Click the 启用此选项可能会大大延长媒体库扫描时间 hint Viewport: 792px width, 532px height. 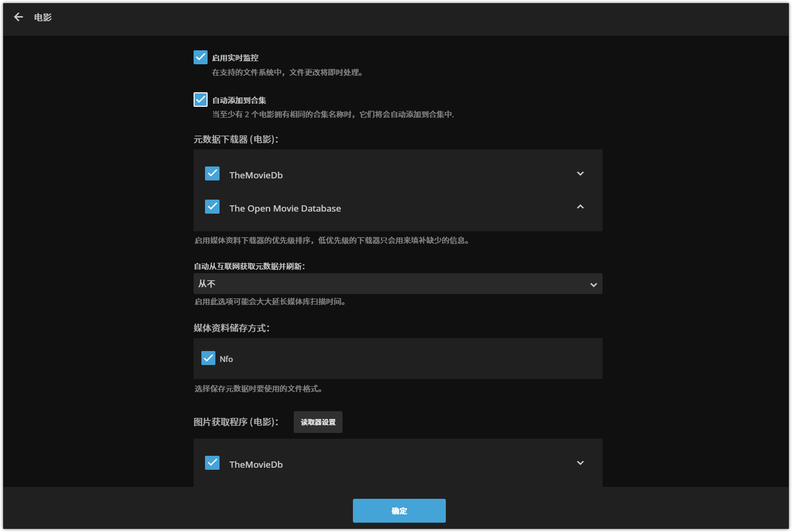point(270,302)
